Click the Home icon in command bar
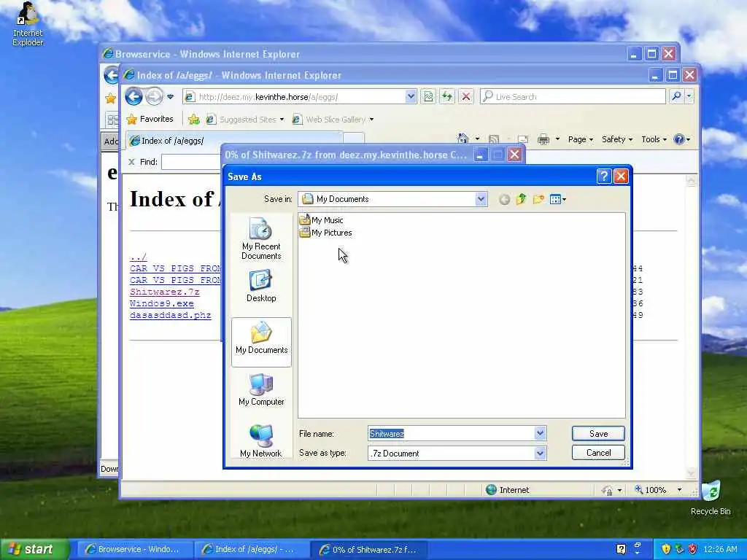This screenshot has width=747, height=560. tap(462, 139)
